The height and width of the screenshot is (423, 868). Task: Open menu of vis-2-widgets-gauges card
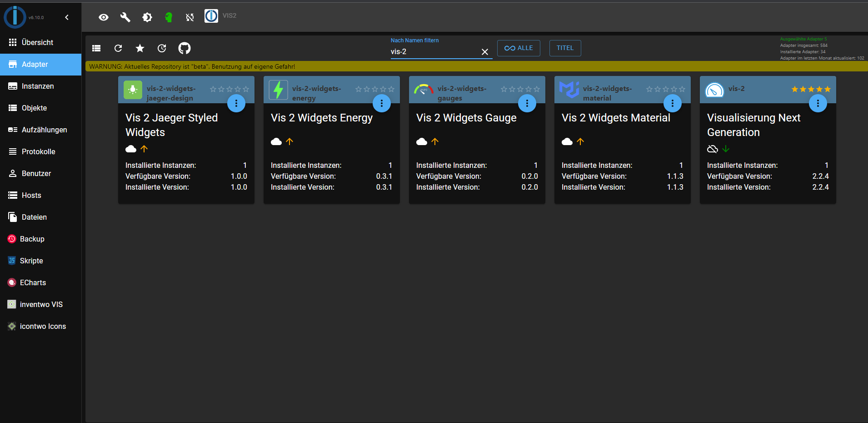tap(527, 103)
